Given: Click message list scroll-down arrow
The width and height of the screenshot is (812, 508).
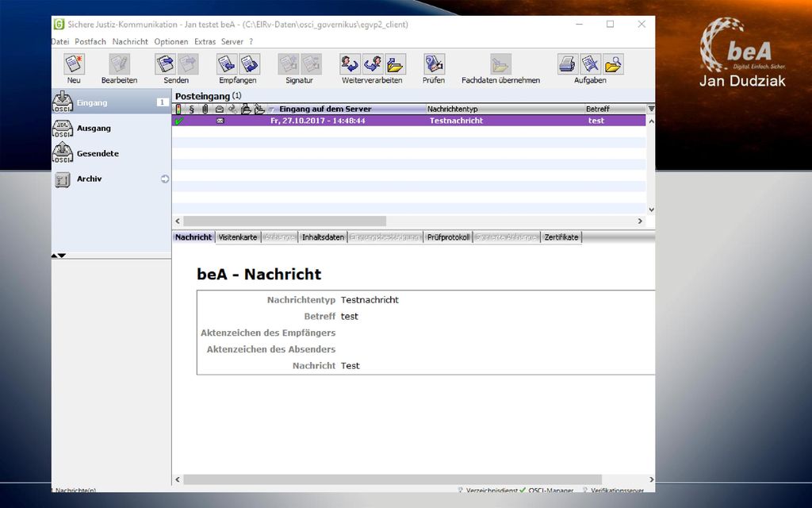Looking at the screenshot, I should pyautogui.click(x=652, y=210).
